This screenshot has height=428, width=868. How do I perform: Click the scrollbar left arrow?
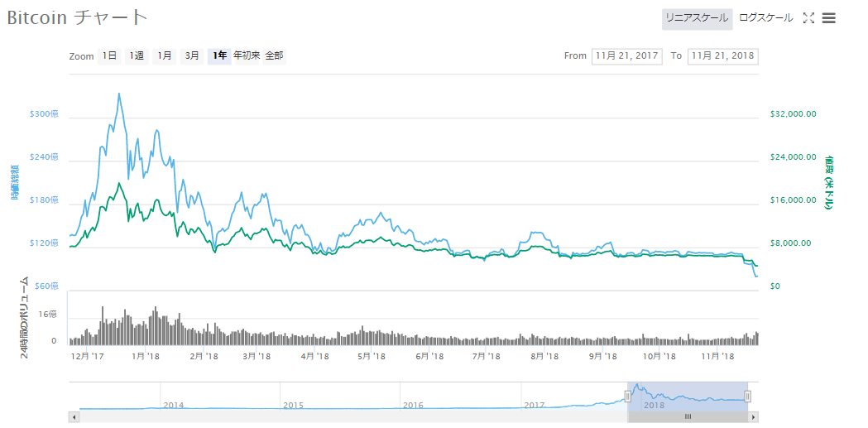coord(74,417)
